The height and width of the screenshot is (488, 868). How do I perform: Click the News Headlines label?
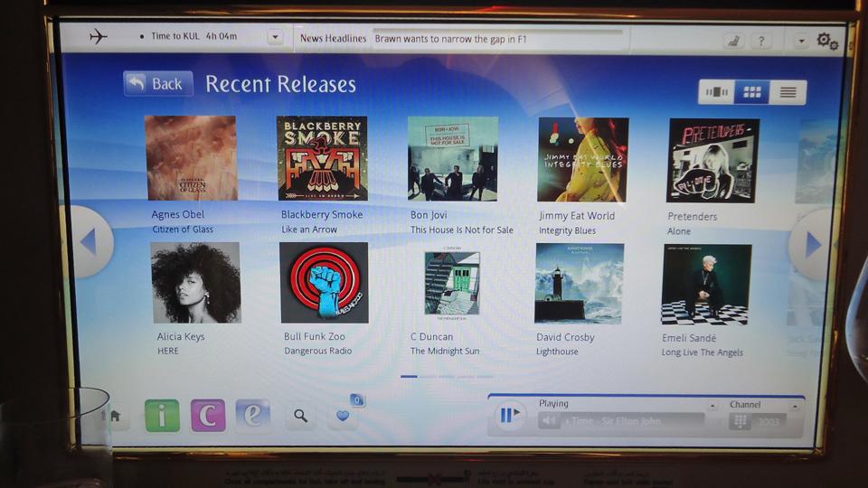[x=334, y=38]
